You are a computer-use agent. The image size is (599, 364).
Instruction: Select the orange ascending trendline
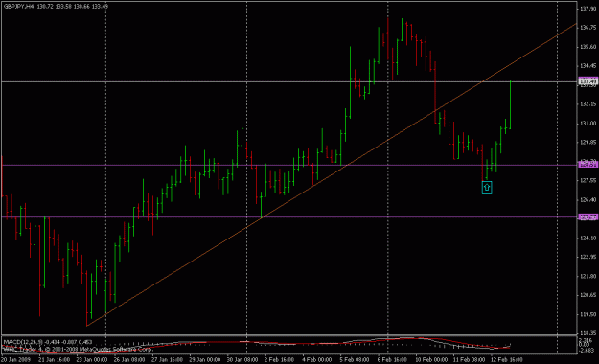pos(332,174)
